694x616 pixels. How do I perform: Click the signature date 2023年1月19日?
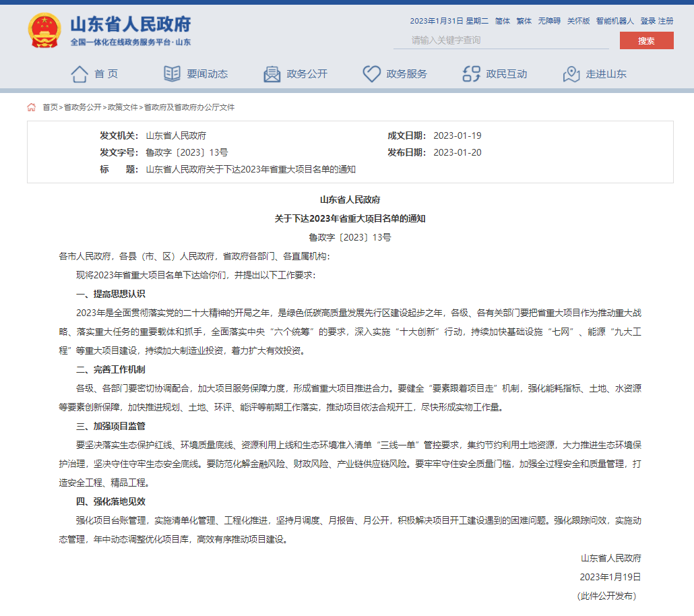coord(610,577)
